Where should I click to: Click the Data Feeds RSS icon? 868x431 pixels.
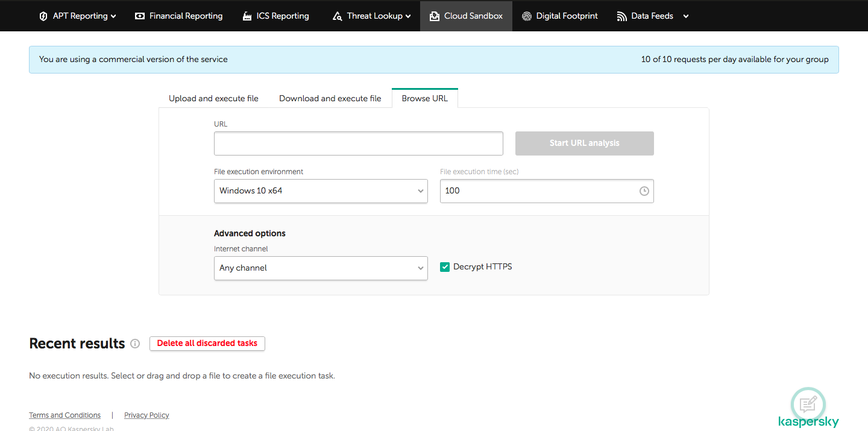[622, 16]
